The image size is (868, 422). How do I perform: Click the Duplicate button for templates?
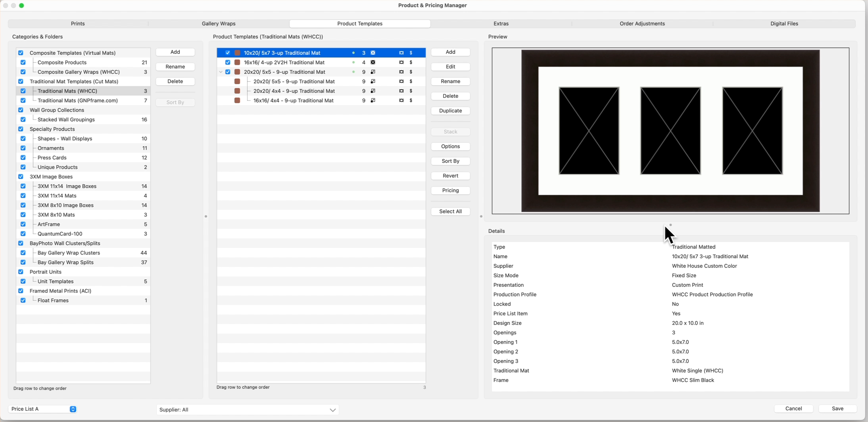coord(450,111)
